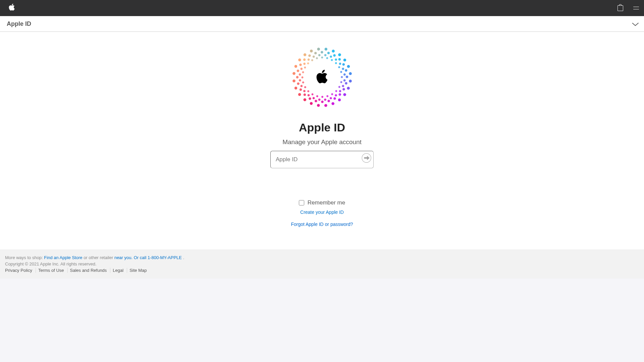Open the shopping bag icon
The height and width of the screenshot is (362, 644).
(620, 8)
